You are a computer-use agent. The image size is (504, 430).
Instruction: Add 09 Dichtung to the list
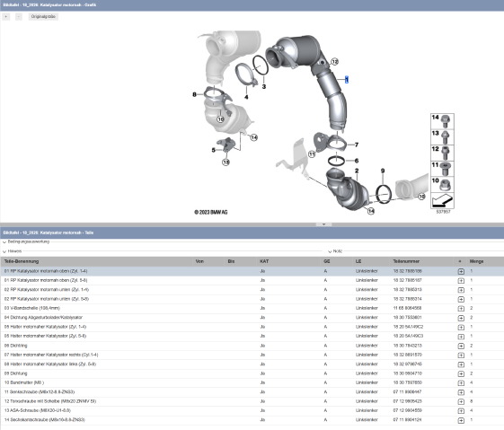[461, 373]
